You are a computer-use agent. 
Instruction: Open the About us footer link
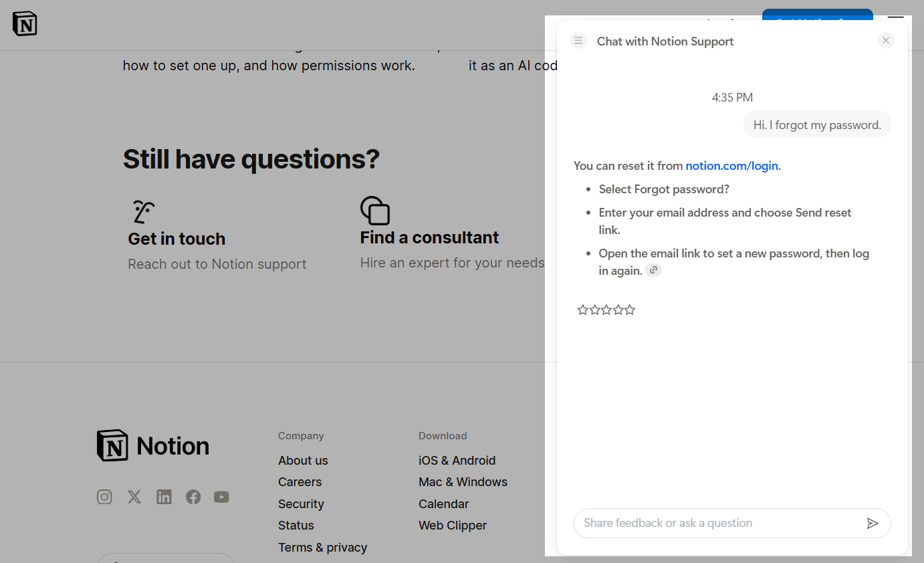point(303,461)
